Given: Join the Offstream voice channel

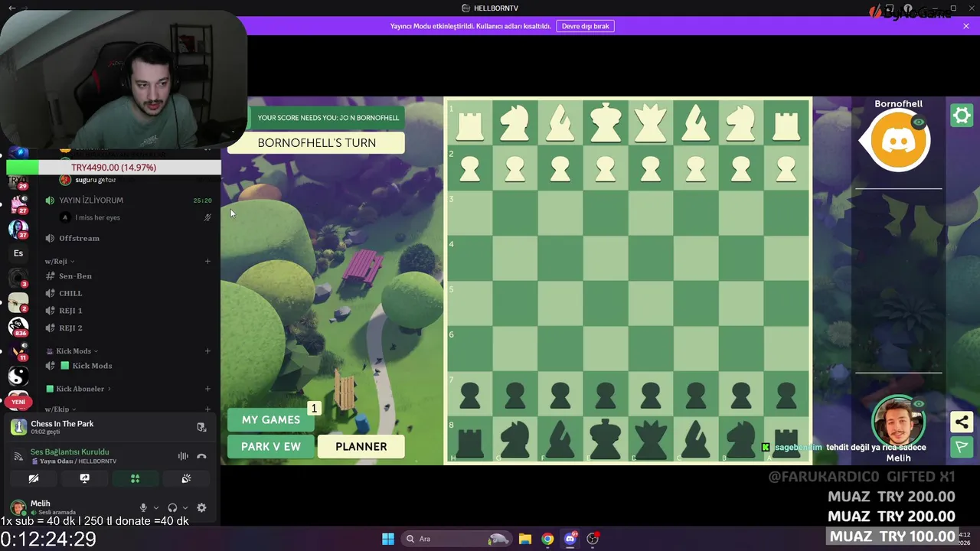Looking at the screenshot, I should tap(80, 238).
